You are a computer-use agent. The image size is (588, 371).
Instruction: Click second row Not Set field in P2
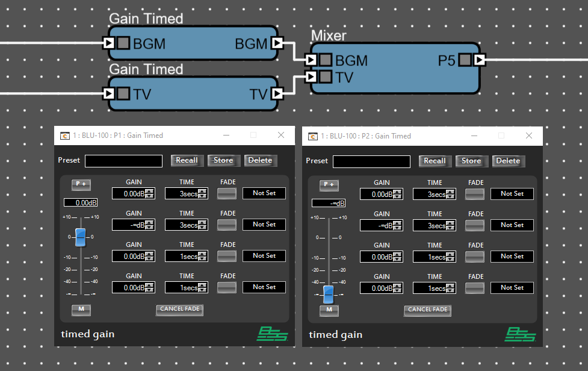512,225
